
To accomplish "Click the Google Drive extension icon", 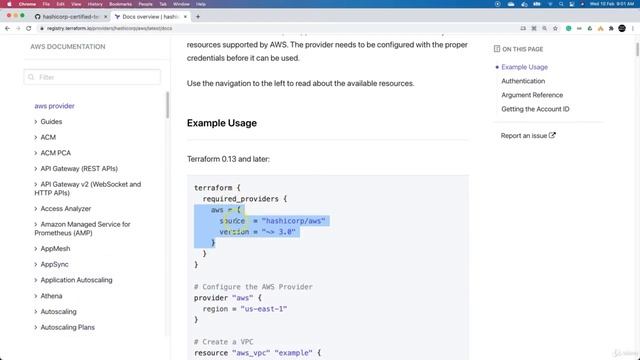I will tap(590, 29).
